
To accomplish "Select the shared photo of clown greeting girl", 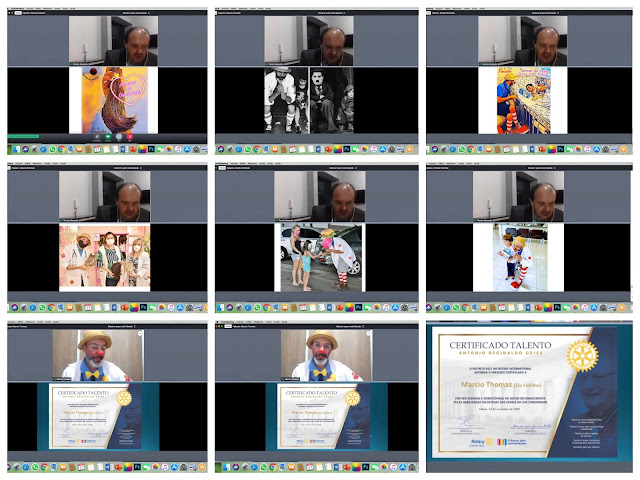I will [x=320, y=257].
